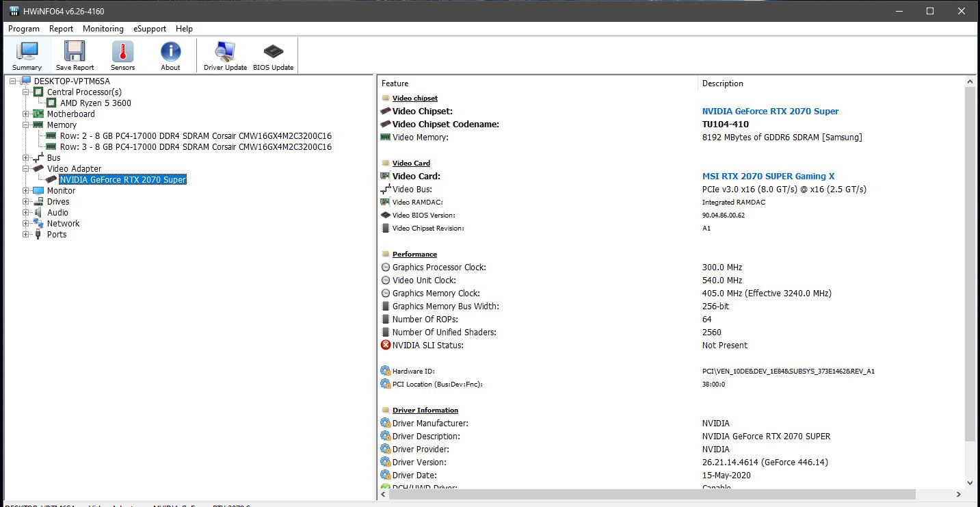Select the Drives tree label
The image size is (980, 507).
58,202
